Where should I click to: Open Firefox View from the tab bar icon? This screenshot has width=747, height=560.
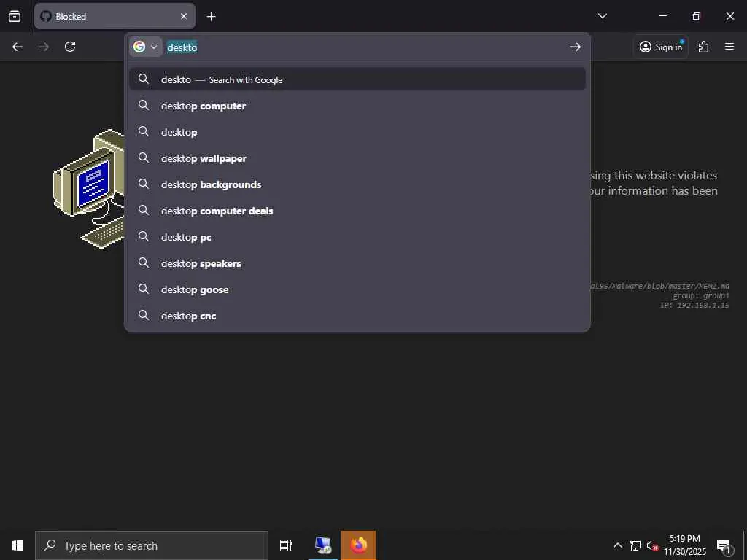pos(15,16)
